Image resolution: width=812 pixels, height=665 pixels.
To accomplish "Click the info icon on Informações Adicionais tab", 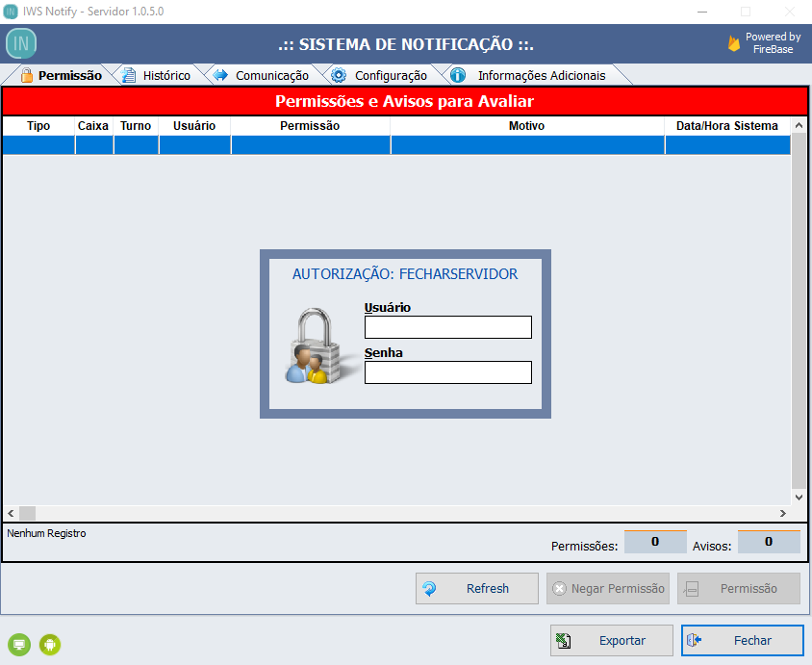I will click(459, 75).
